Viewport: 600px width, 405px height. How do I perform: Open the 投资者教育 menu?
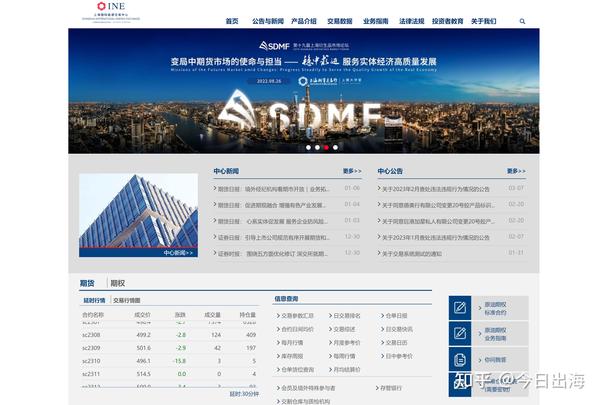448,21
